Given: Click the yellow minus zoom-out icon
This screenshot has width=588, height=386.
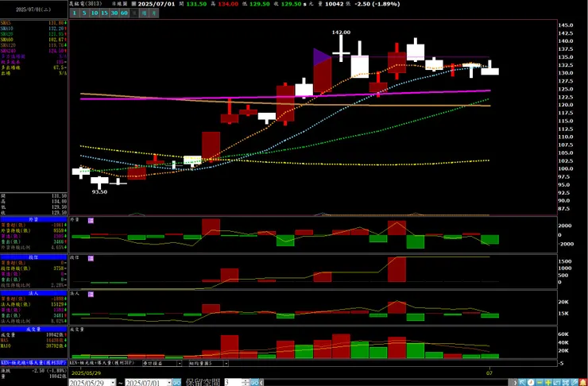Looking at the screenshot, I should pos(540,382).
